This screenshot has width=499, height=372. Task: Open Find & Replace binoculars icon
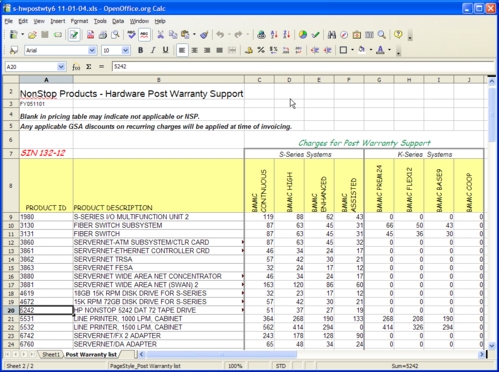click(x=332, y=35)
